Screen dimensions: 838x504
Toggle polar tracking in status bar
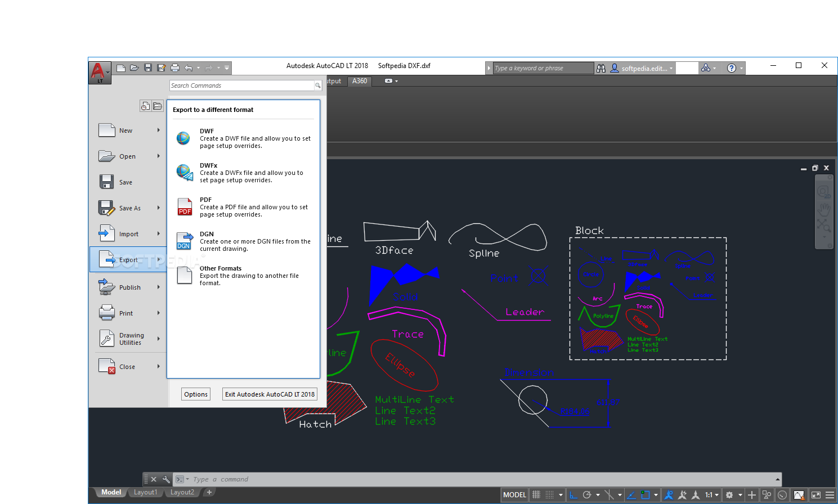click(587, 495)
